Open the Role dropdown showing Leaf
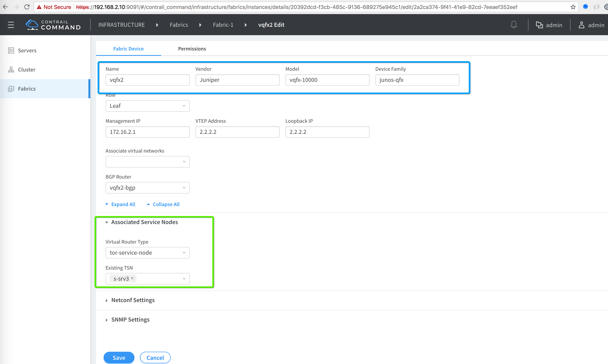608x364 pixels. point(148,106)
